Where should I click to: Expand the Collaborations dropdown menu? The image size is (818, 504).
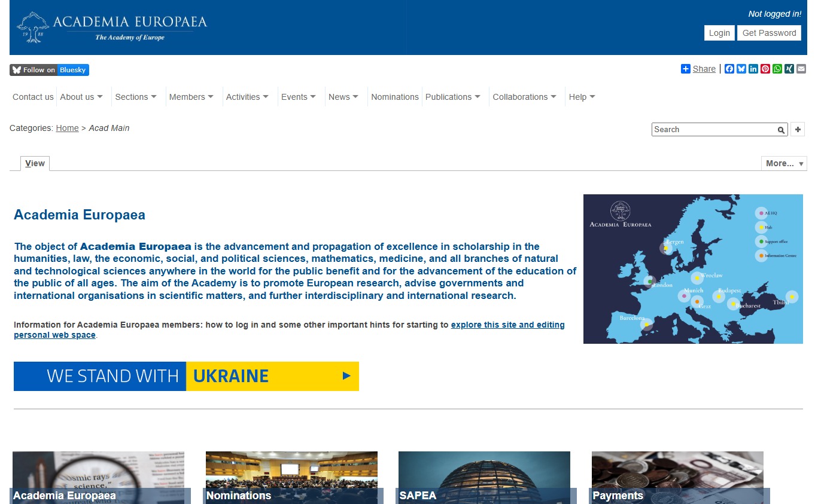tap(524, 97)
